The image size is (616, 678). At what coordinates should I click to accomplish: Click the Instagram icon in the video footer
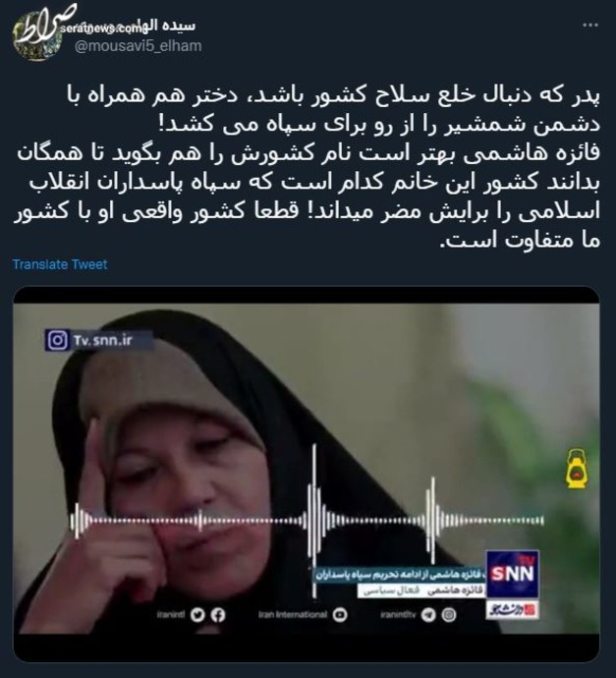pos(449,614)
